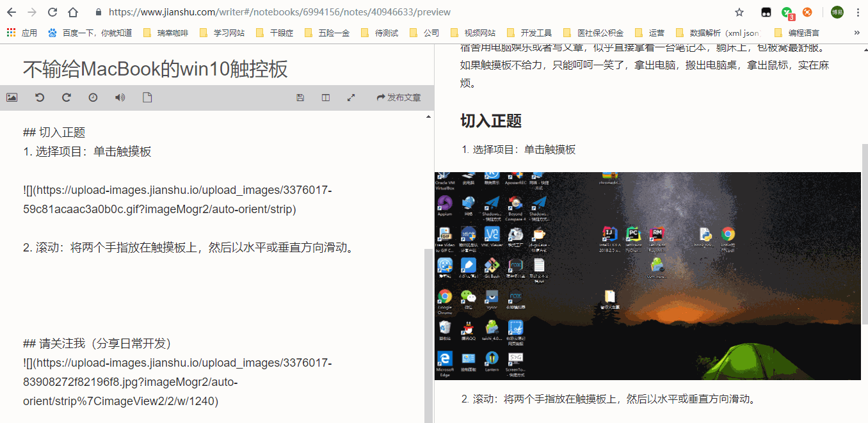Open the 运营 bookmark folder
868x423 pixels.
pyautogui.click(x=650, y=33)
